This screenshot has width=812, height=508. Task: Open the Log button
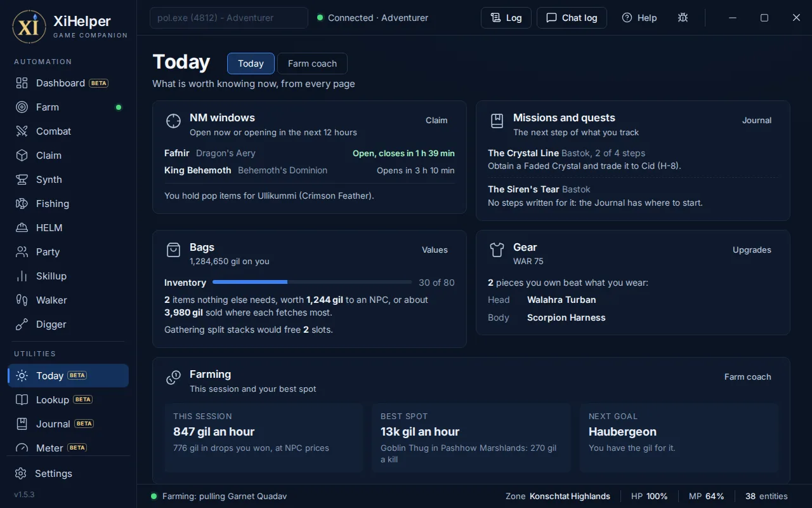(x=506, y=18)
